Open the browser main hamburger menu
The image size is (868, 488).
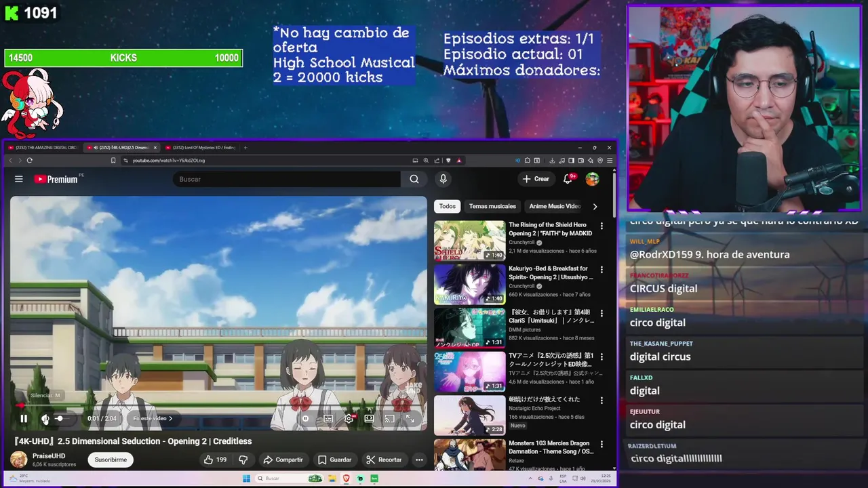pyautogui.click(x=610, y=161)
